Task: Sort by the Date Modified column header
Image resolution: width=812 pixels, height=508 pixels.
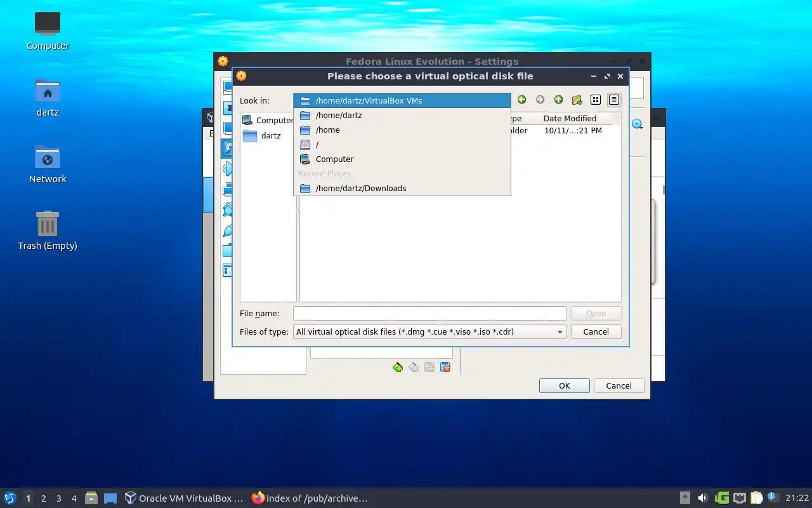Action: (x=577, y=118)
